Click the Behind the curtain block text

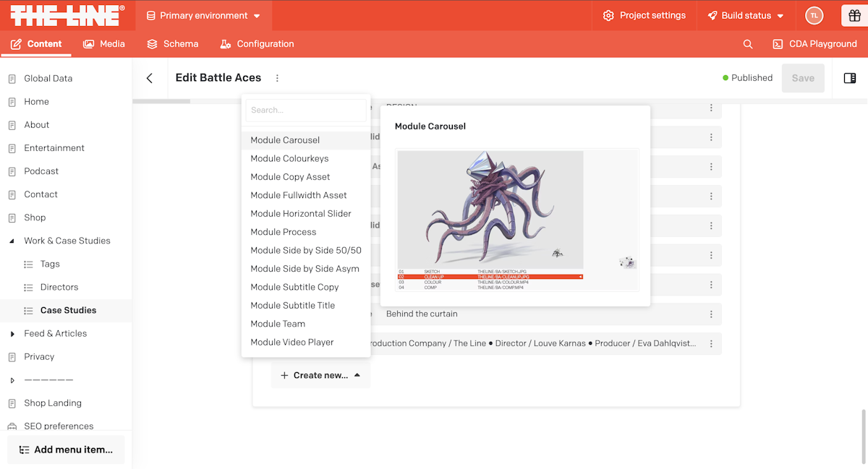pos(422,314)
